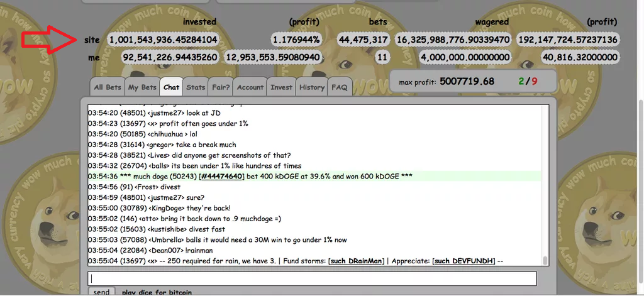Open the Invest tab
644x296 pixels.
[281, 87]
